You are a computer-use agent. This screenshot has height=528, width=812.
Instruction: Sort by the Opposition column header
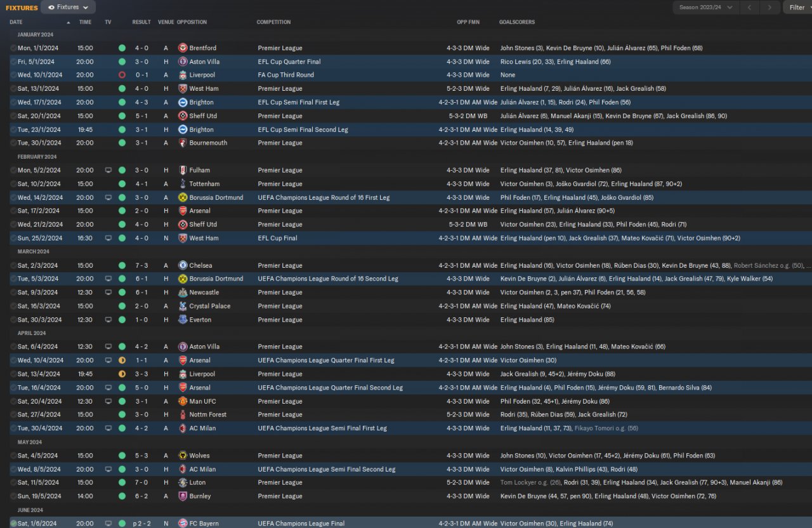click(x=192, y=22)
